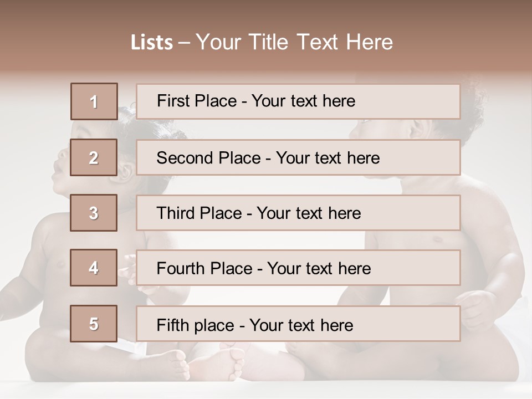Viewport: 532px width, 399px height.
Task: Click the 'First Place - Your text here' bar
Action: [x=298, y=101]
